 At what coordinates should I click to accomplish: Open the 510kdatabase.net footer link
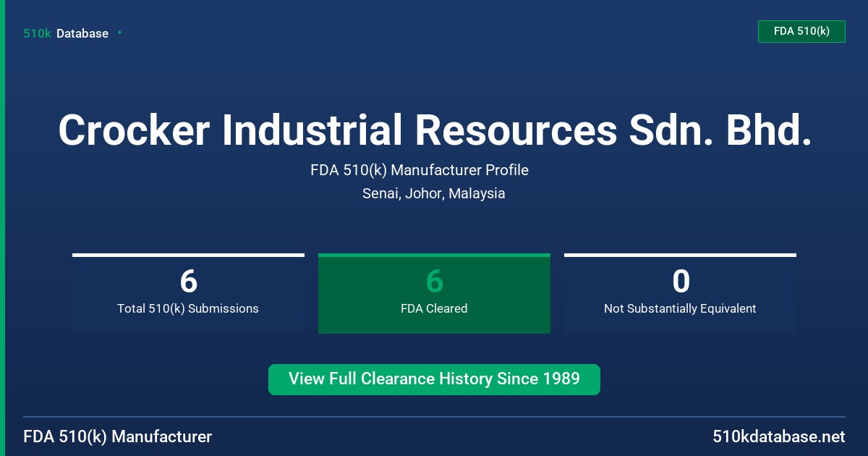(779, 436)
